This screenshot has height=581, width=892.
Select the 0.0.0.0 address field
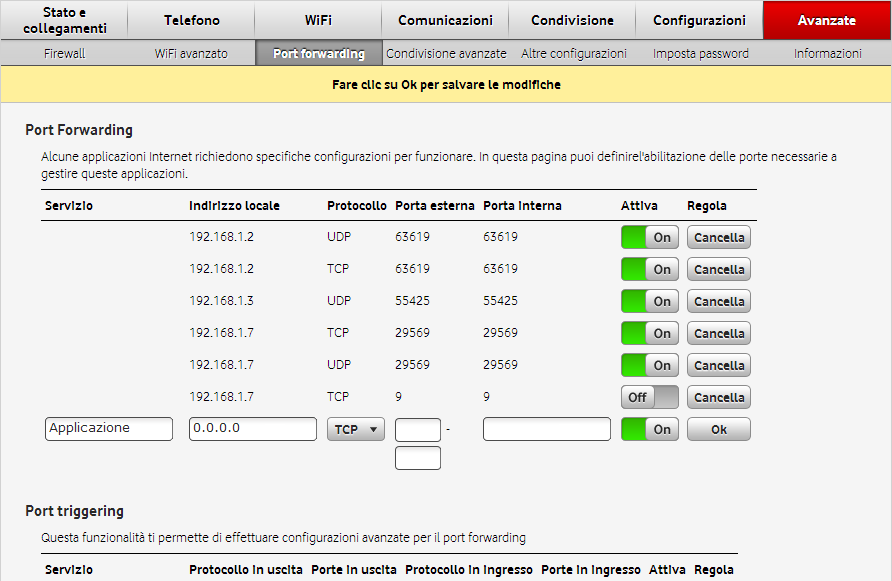tap(252, 428)
